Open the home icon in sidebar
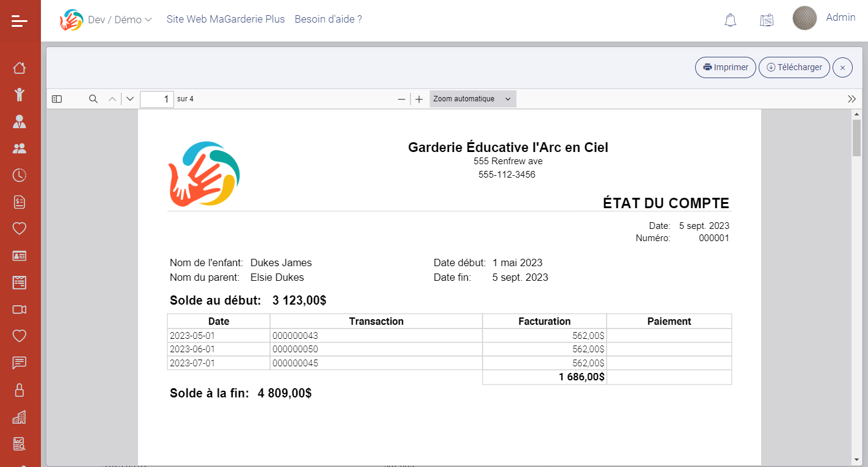Image resolution: width=868 pixels, height=467 pixels. click(x=20, y=68)
